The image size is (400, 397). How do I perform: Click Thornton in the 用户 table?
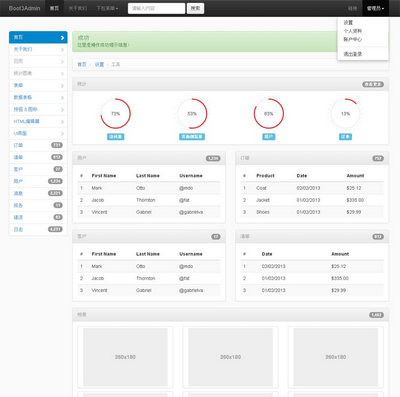tap(145, 200)
